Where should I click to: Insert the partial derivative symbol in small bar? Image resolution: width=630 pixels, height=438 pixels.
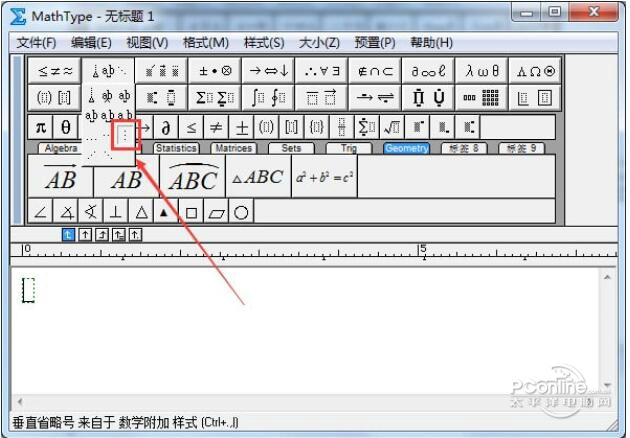166,128
